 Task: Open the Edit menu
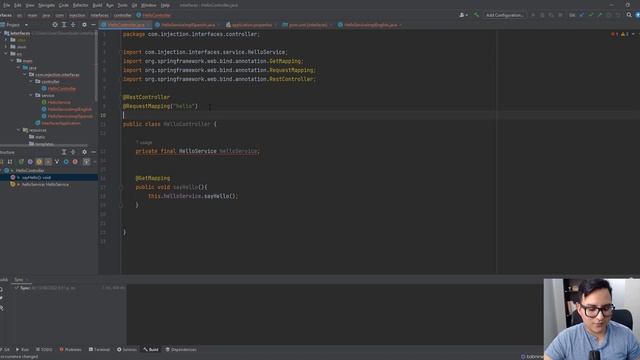tap(18, 5)
